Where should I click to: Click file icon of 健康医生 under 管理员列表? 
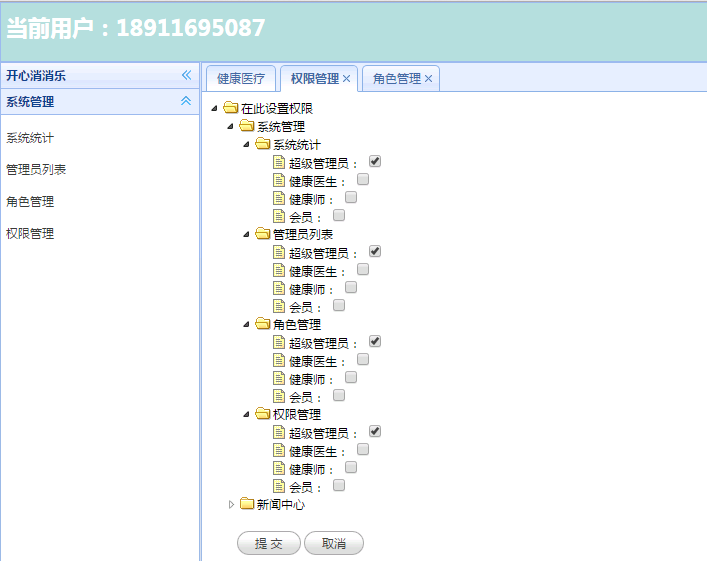(279, 270)
